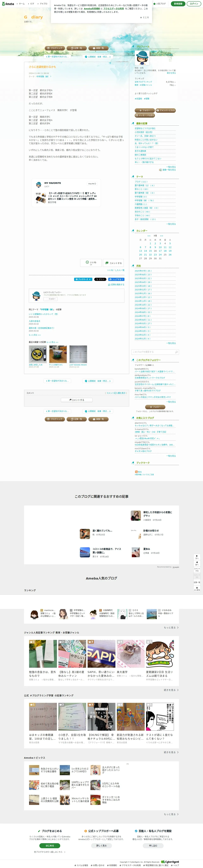This screenshot has width=203, height=868.
Task: Click フォロー inside the LUCYさんをフォロー box
Action: 51,299
